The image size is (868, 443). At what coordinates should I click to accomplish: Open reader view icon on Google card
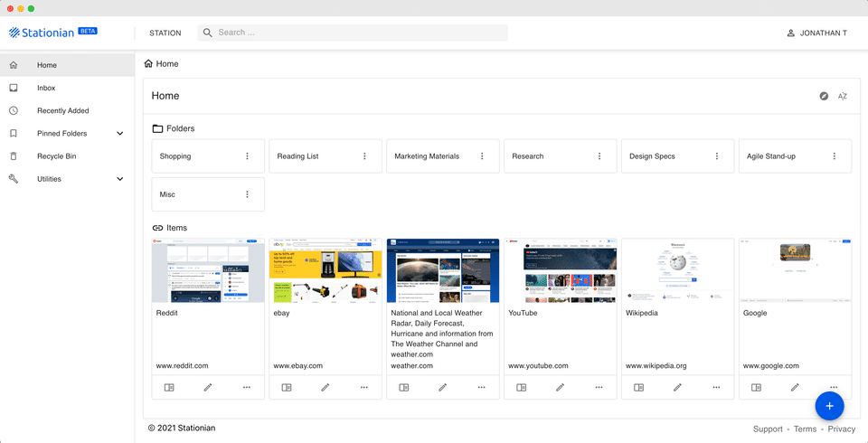(x=756, y=388)
